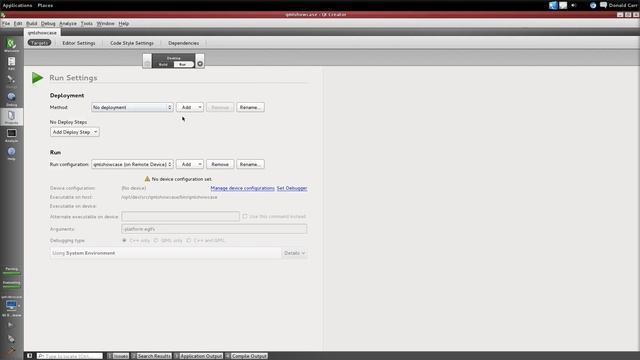Open the Deployment Add dropdown
The height and width of the screenshot is (360, 640).
(x=190, y=107)
